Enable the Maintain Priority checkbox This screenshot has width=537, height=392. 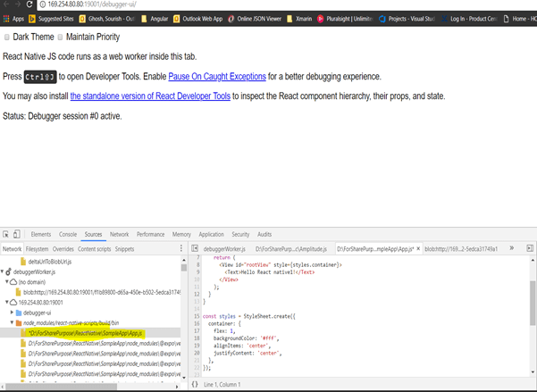coord(61,38)
